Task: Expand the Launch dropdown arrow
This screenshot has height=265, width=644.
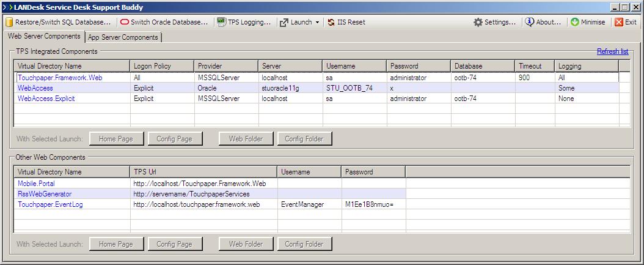Action: [317, 22]
